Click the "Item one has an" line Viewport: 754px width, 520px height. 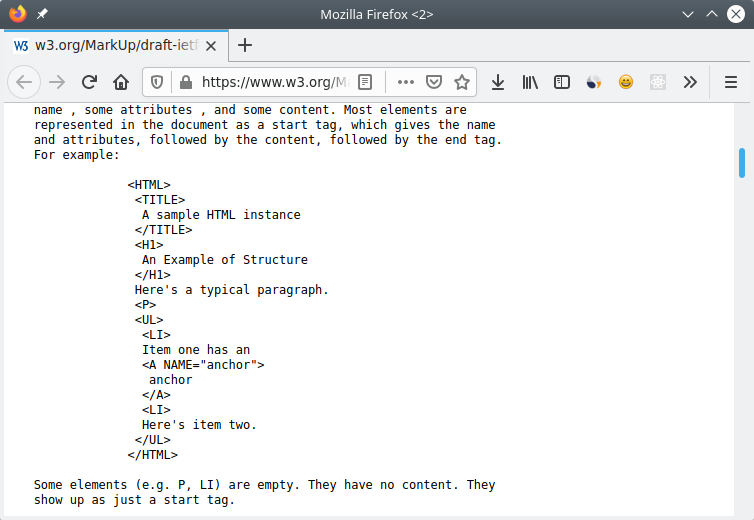click(196, 350)
